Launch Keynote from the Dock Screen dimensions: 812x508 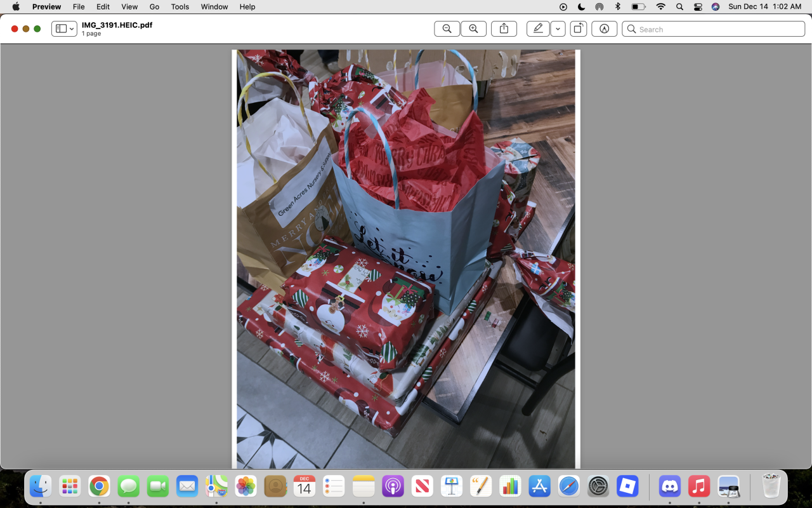coord(452,487)
